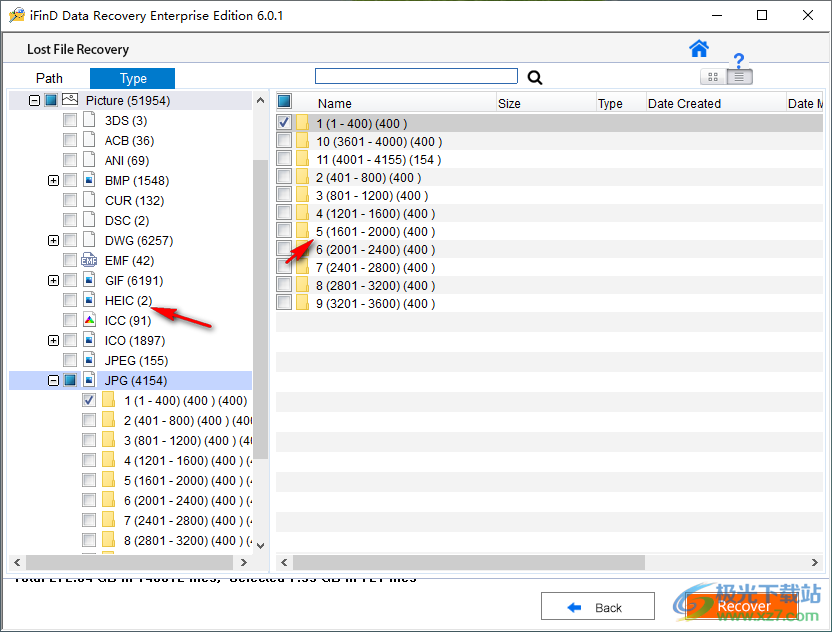Click the 3DS blank file icon
Viewport: 832px width, 632px height.
pyautogui.click(x=89, y=120)
